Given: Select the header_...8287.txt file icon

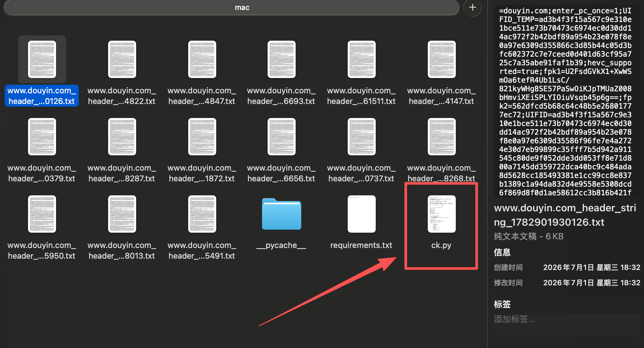Looking at the screenshot, I should point(122,137).
